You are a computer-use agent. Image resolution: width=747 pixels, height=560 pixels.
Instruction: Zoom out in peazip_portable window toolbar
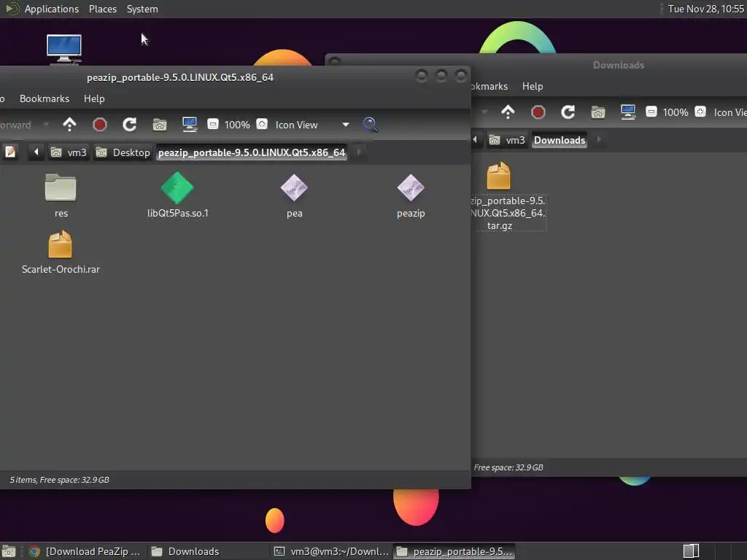(213, 124)
